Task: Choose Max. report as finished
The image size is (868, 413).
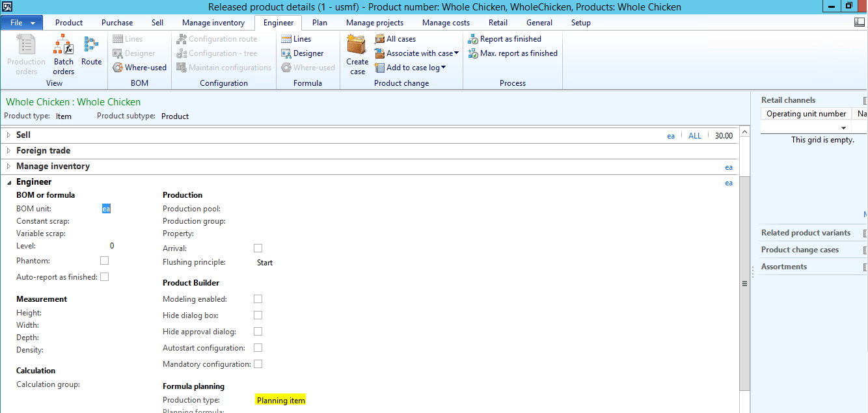Action: [x=513, y=53]
